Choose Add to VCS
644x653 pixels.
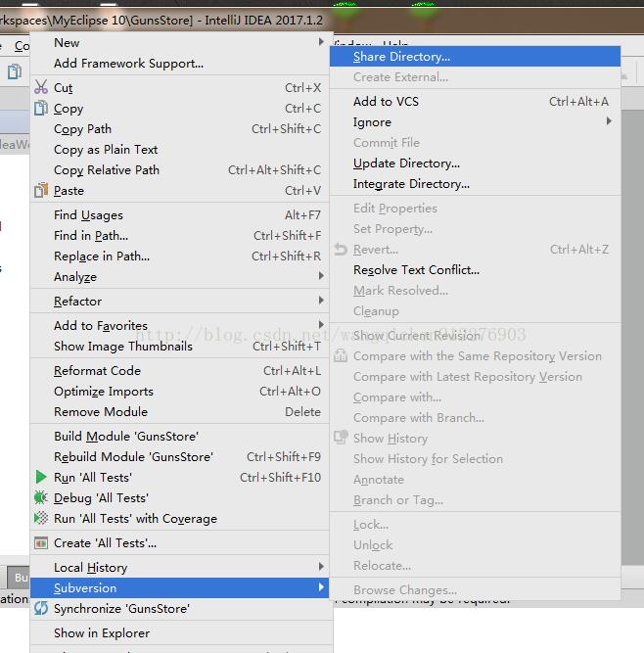click(475, 101)
